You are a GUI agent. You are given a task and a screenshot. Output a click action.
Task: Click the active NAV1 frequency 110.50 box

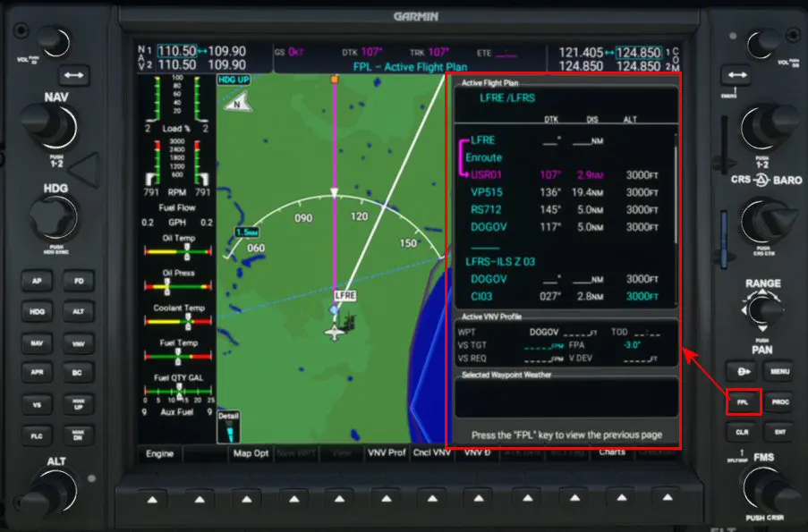point(177,51)
